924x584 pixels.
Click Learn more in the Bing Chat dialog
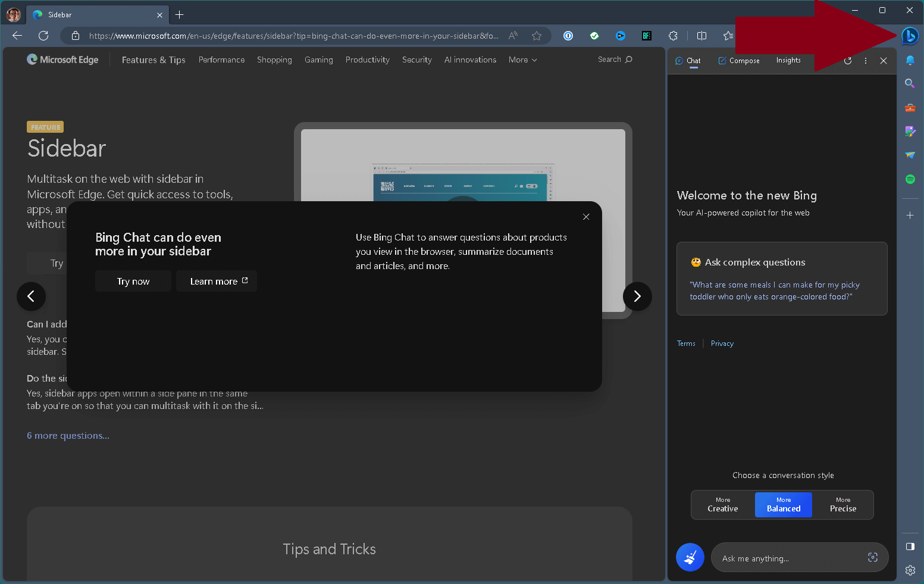[x=217, y=281]
